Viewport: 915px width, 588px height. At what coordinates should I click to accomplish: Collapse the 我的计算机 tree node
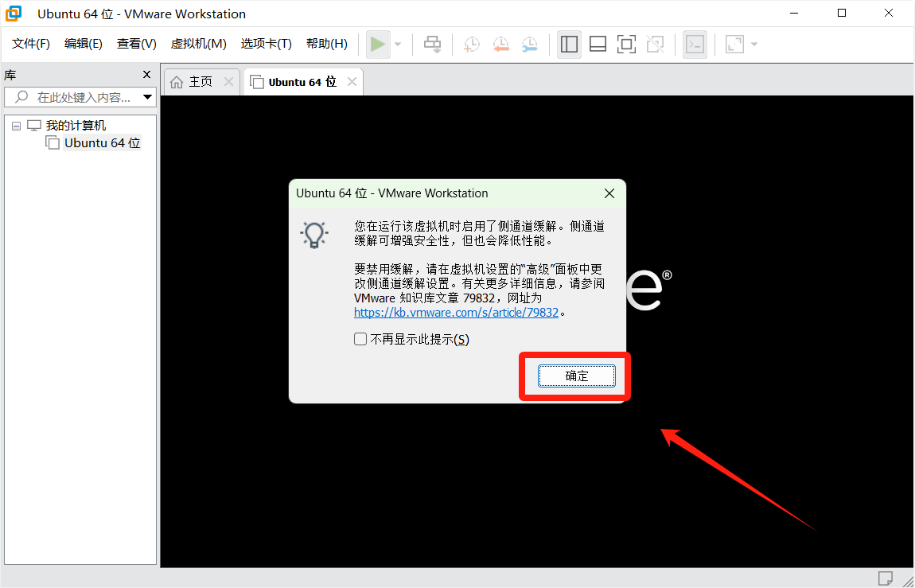(16, 126)
